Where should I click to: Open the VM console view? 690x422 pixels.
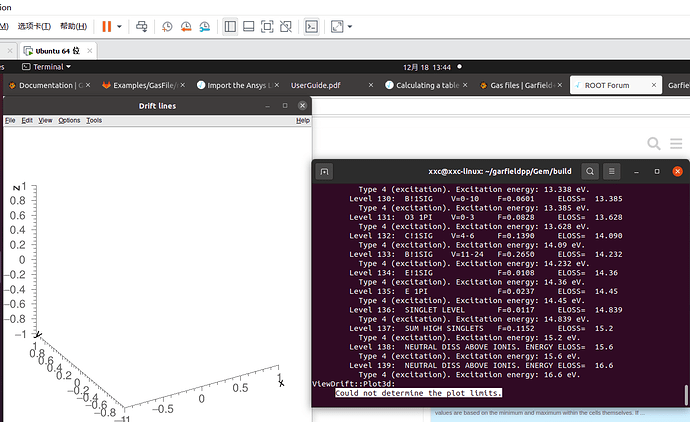pos(312,26)
